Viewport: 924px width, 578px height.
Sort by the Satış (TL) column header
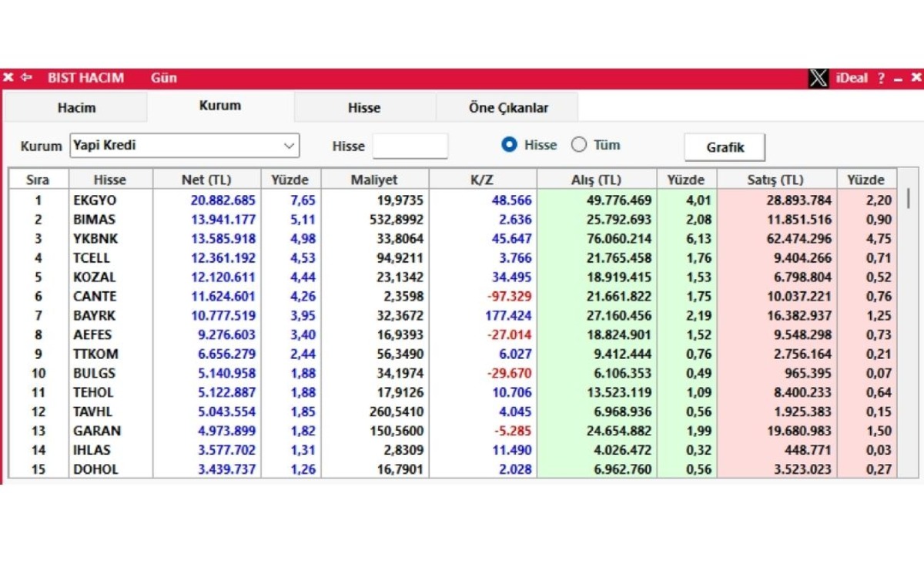tap(775, 180)
